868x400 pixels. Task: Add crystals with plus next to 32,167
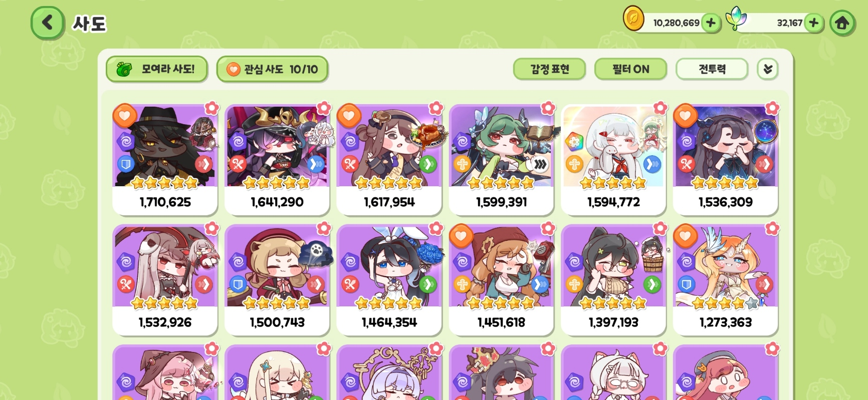(814, 23)
